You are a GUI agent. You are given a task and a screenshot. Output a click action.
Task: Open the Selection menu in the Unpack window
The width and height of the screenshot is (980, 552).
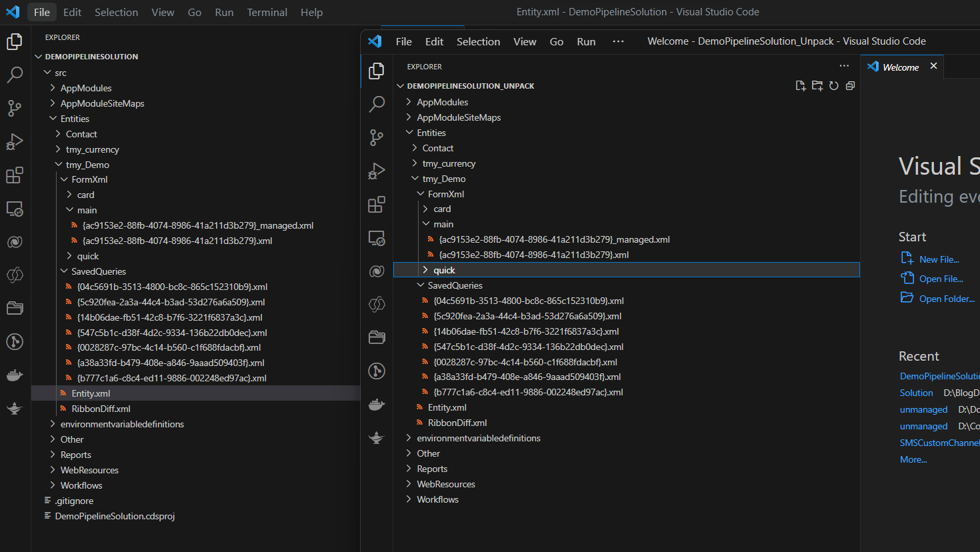tap(478, 41)
